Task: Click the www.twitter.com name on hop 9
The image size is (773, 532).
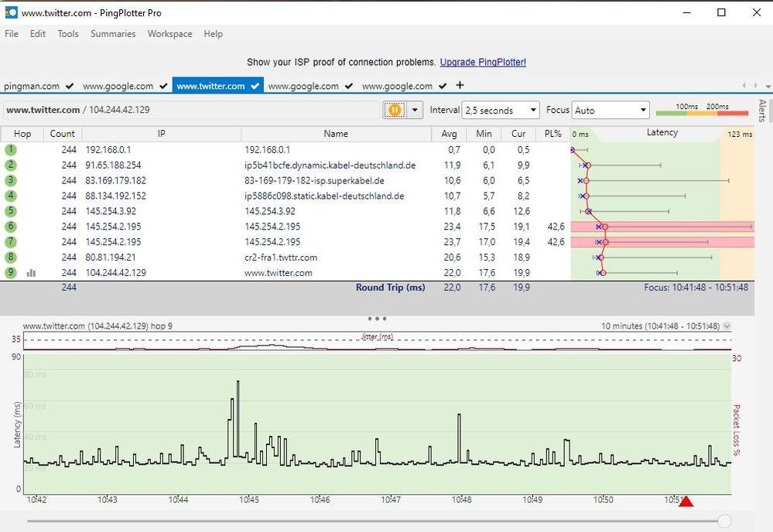Action: 278,272
